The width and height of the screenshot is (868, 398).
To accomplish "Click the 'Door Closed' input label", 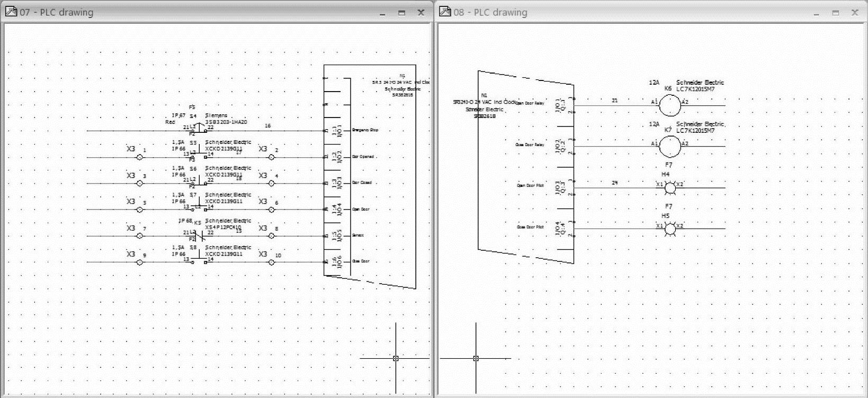I will pos(362,183).
